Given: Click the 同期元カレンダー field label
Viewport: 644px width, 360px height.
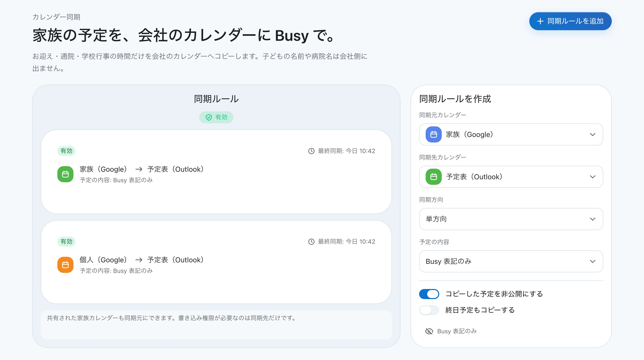Looking at the screenshot, I should pos(443,115).
